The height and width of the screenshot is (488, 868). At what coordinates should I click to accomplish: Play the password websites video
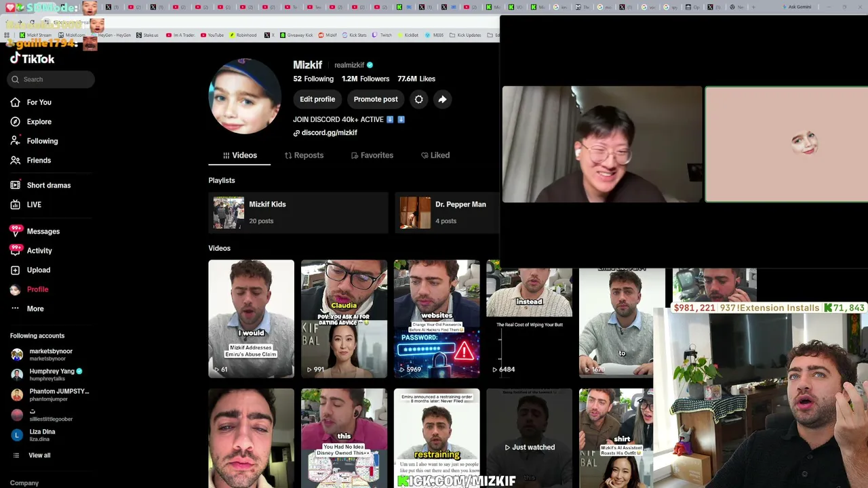tap(437, 319)
